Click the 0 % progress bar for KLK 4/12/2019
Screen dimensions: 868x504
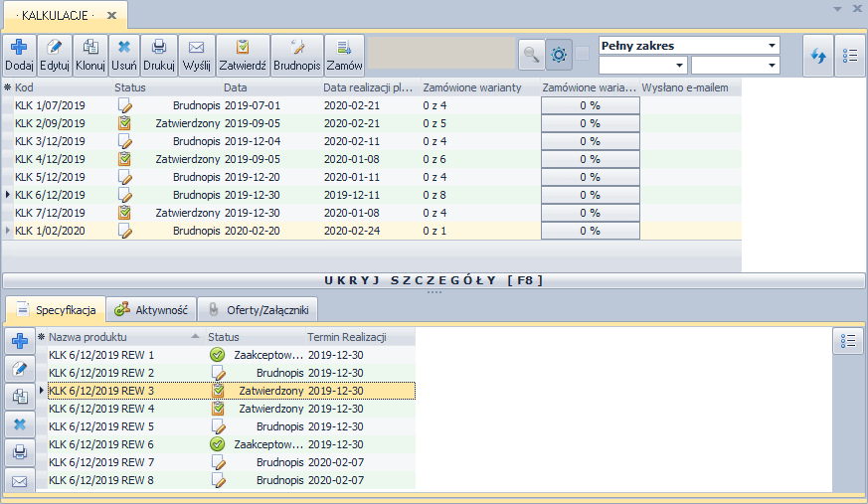tap(591, 159)
